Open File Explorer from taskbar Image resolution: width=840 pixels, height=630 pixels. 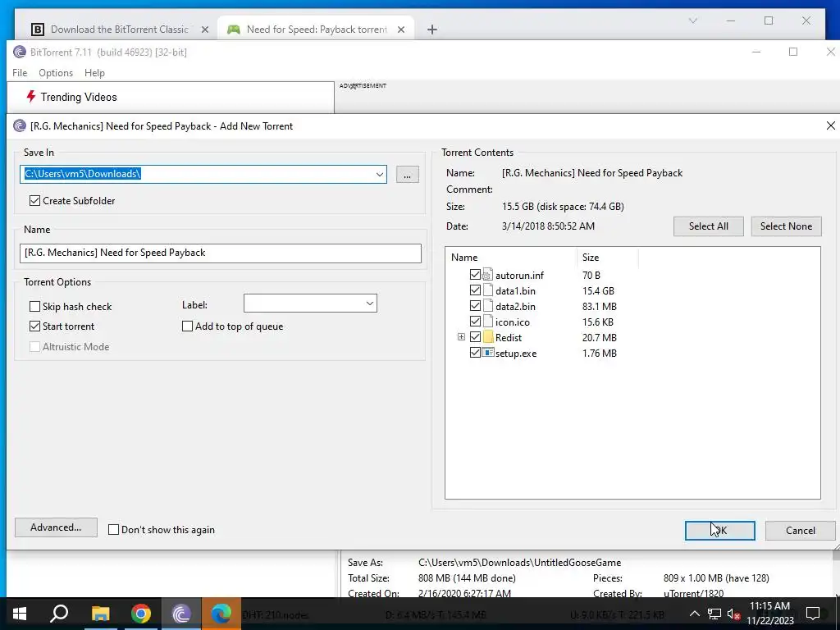pyautogui.click(x=100, y=614)
